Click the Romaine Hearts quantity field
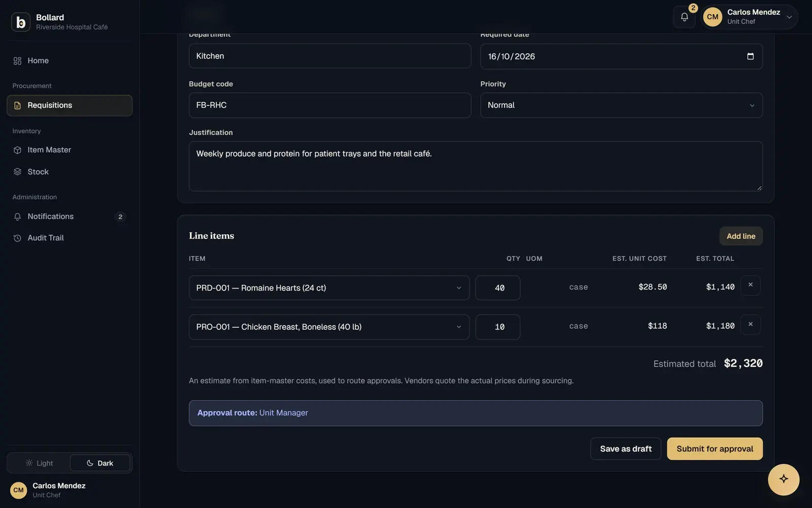The image size is (812, 508). click(x=498, y=288)
